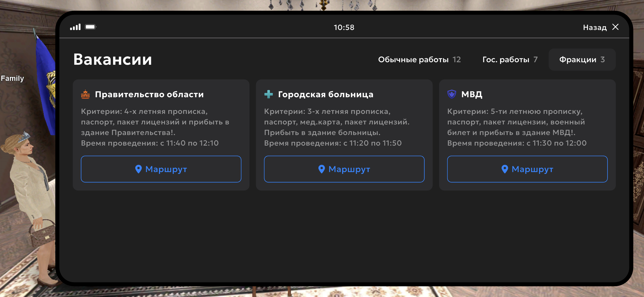Click the government building icon
644x297 pixels.
coord(85,94)
